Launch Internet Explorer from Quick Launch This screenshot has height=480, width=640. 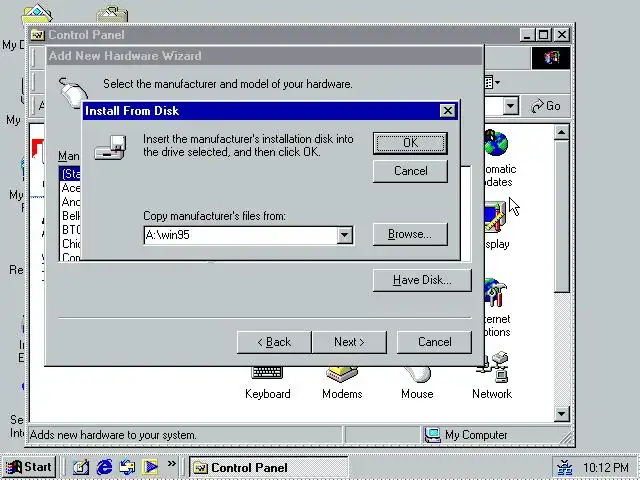(x=104, y=467)
